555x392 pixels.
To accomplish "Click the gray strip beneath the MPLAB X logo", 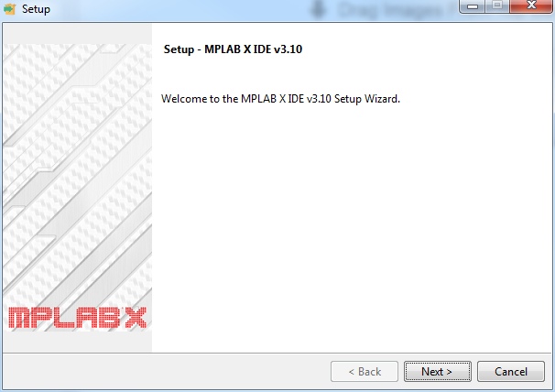I will [78, 342].
